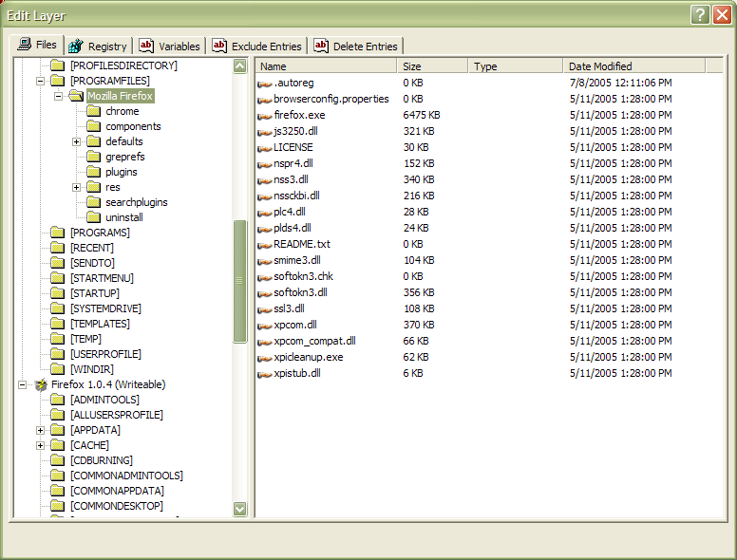Expand the [APPDATA] folder node

pyautogui.click(x=41, y=430)
